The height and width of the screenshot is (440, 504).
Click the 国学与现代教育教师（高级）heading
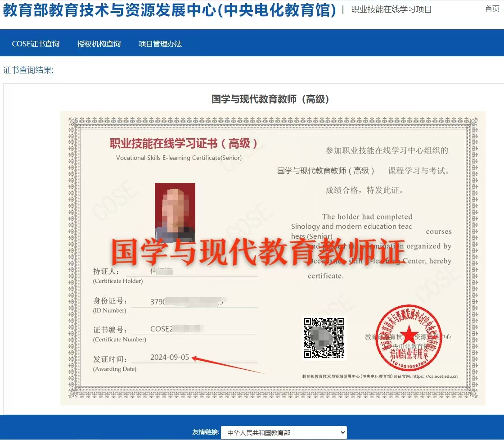point(271,99)
